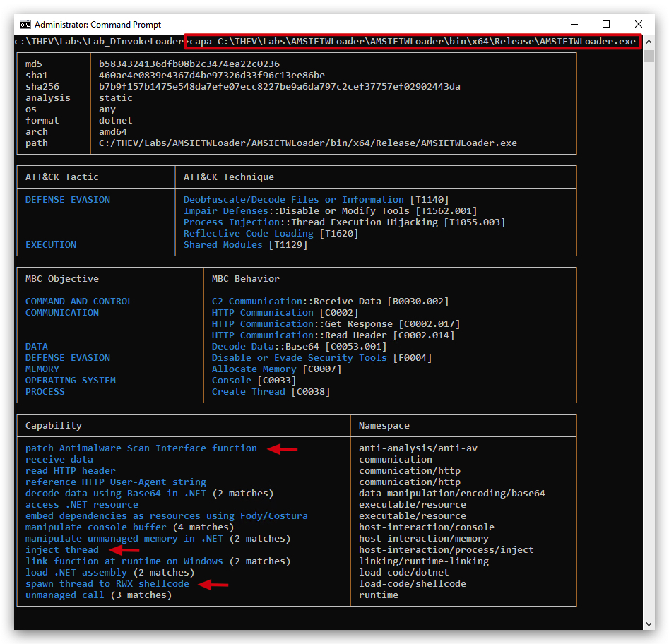669x644 pixels.
Task: Click the vertical scrollbar thumb
Action: pyautogui.click(x=649, y=56)
